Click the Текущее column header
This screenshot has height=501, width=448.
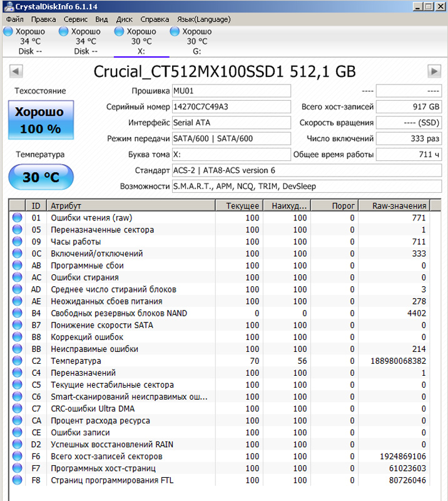(x=240, y=205)
